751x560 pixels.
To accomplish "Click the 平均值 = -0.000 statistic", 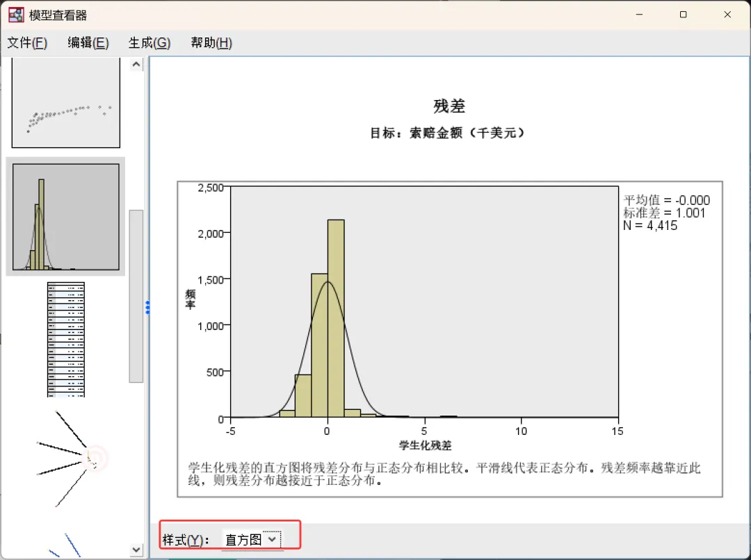I will [667, 200].
